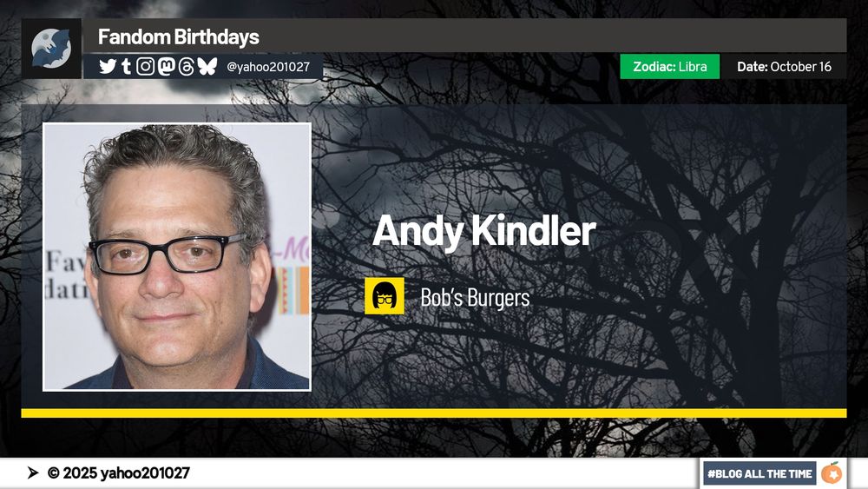Click the #BLOG ALL THE TIME tag

759,473
